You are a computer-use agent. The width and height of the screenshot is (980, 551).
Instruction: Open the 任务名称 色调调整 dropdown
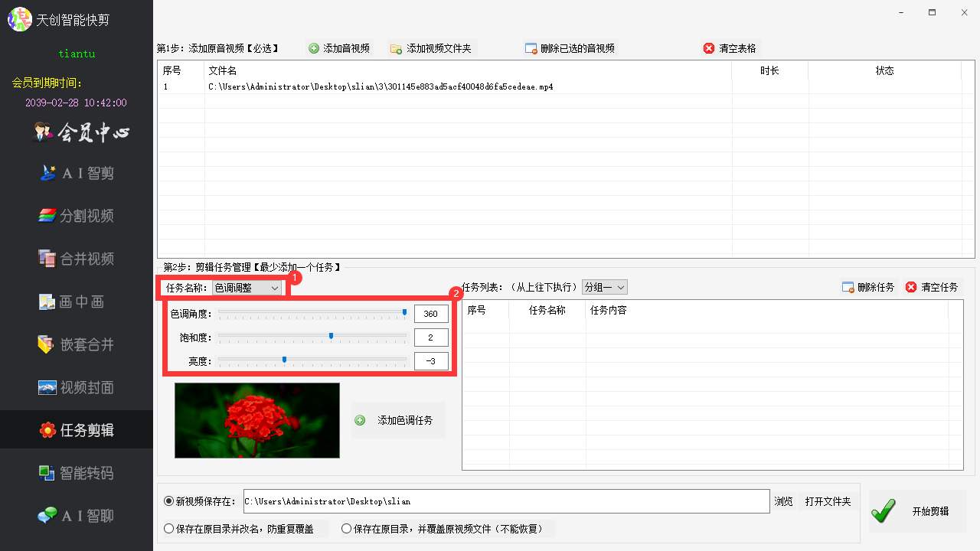247,288
